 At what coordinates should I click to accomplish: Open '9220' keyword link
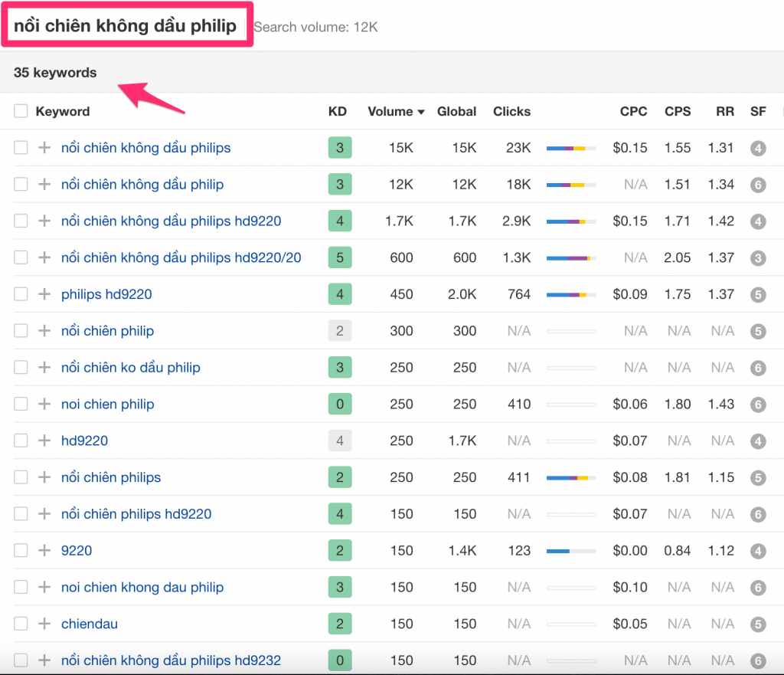(77, 550)
